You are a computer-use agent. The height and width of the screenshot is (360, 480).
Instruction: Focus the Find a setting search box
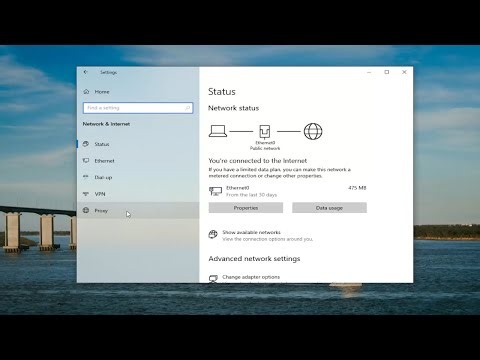(x=138, y=108)
